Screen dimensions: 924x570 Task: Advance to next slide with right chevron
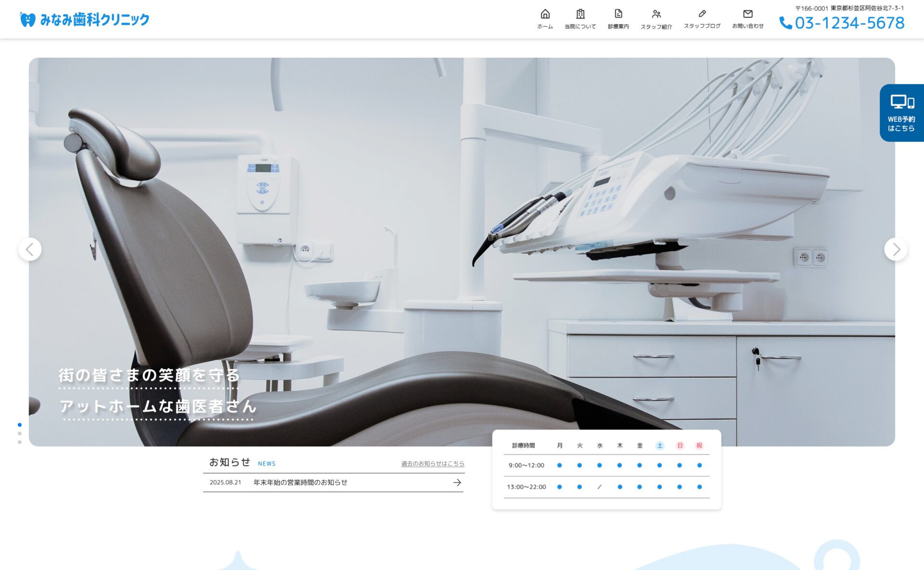tap(896, 249)
